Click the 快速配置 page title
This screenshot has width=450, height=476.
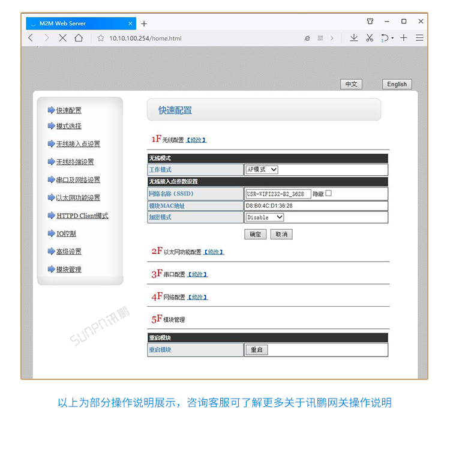(x=175, y=110)
